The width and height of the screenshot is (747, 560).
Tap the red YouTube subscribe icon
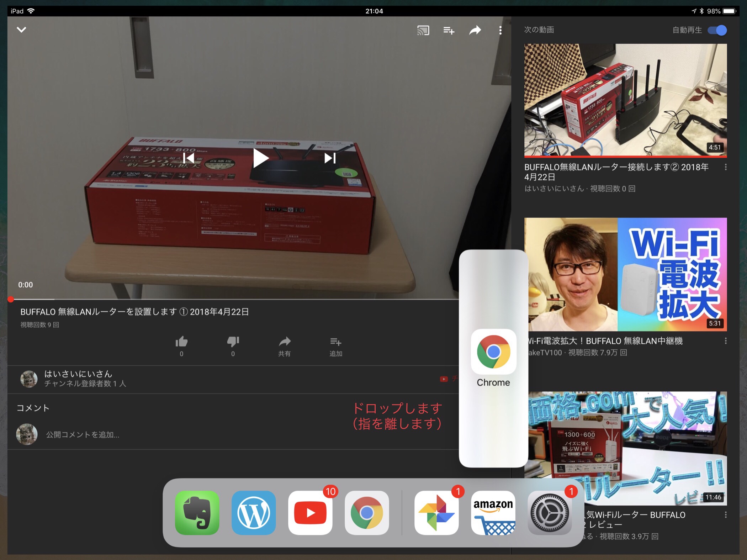(444, 379)
